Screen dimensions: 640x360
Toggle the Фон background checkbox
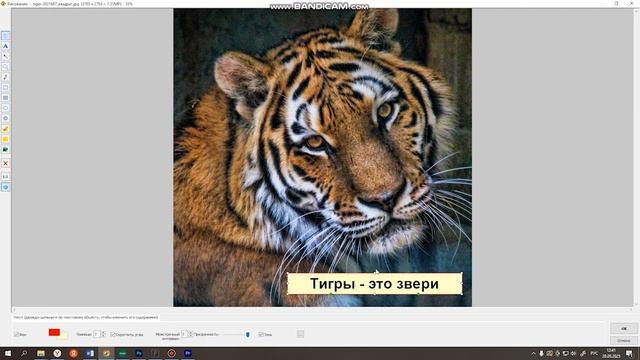pyautogui.click(x=17, y=334)
